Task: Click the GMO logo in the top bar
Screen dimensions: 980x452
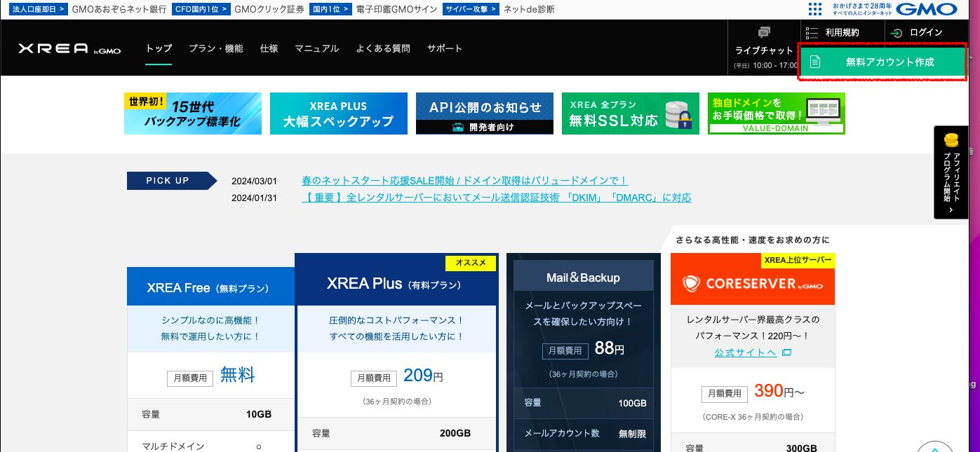Action: [927, 9]
